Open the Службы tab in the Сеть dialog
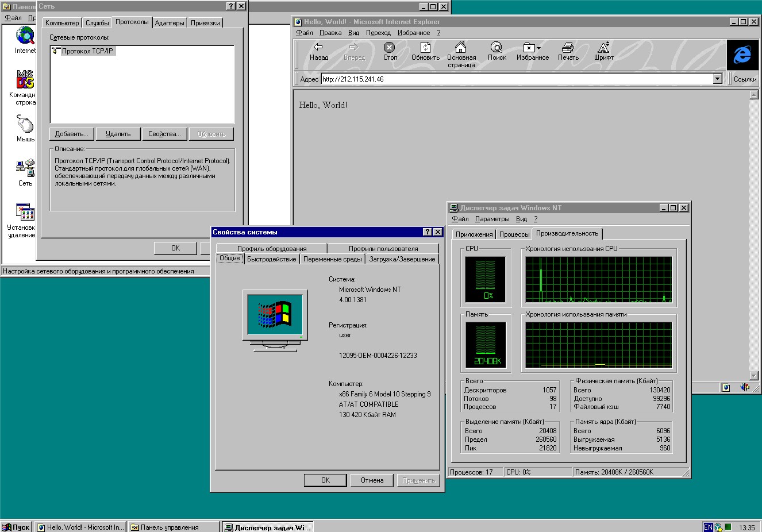The width and height of the screenshot is (762, 532). (97, 23)
